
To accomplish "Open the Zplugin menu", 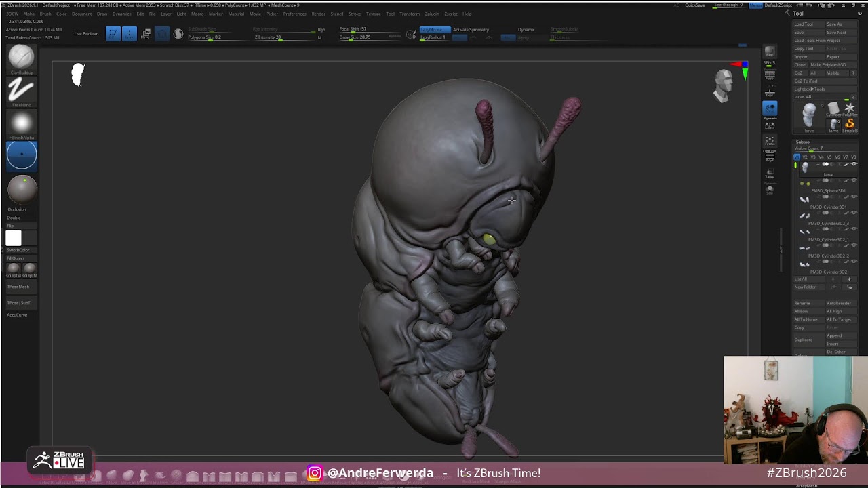I will pyautogui.click(x=431, y=14).
